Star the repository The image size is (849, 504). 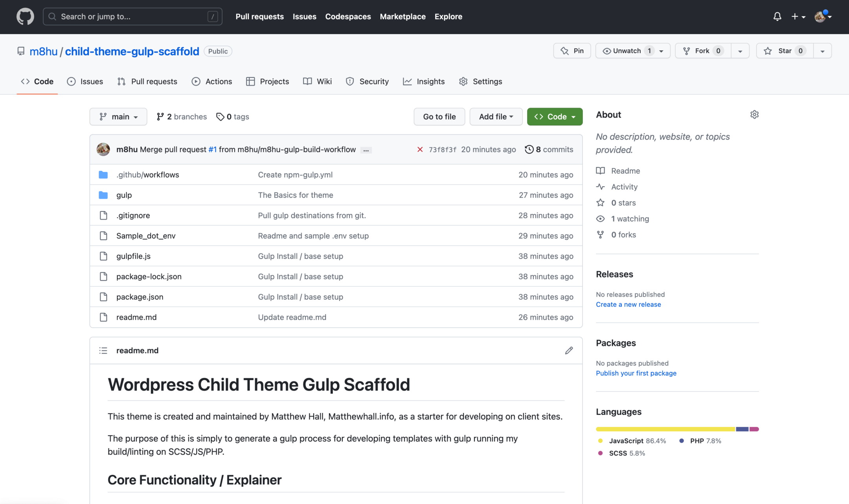pos(783,50)
